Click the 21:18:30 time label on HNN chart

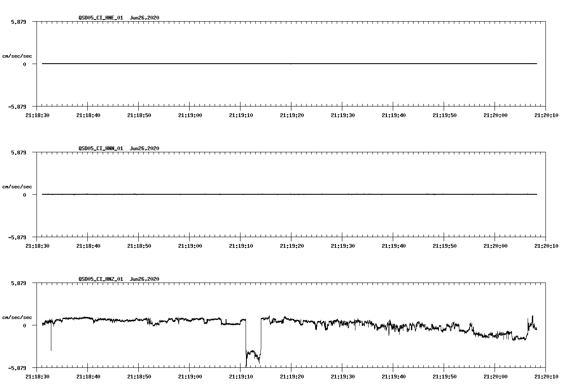[37, 246]
